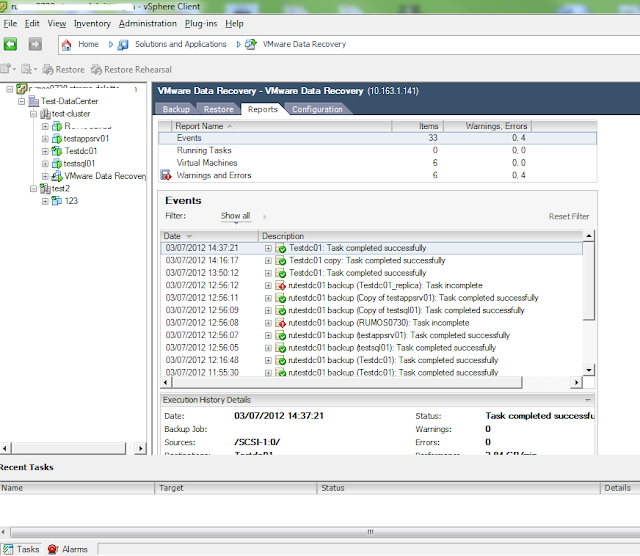Select the Running Tasks report row
This screenshot has height=556, width=640.
point(377,151)
